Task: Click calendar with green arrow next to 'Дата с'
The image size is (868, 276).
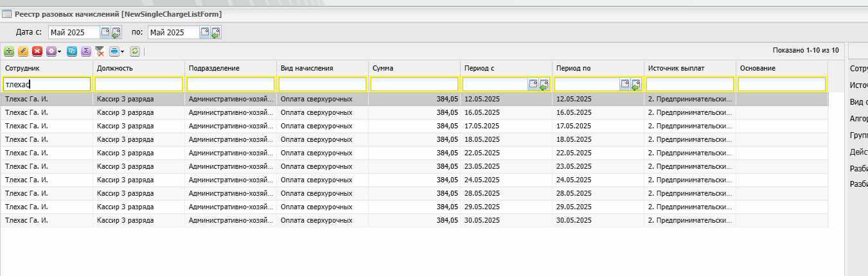Action: (x=116, y=32)
